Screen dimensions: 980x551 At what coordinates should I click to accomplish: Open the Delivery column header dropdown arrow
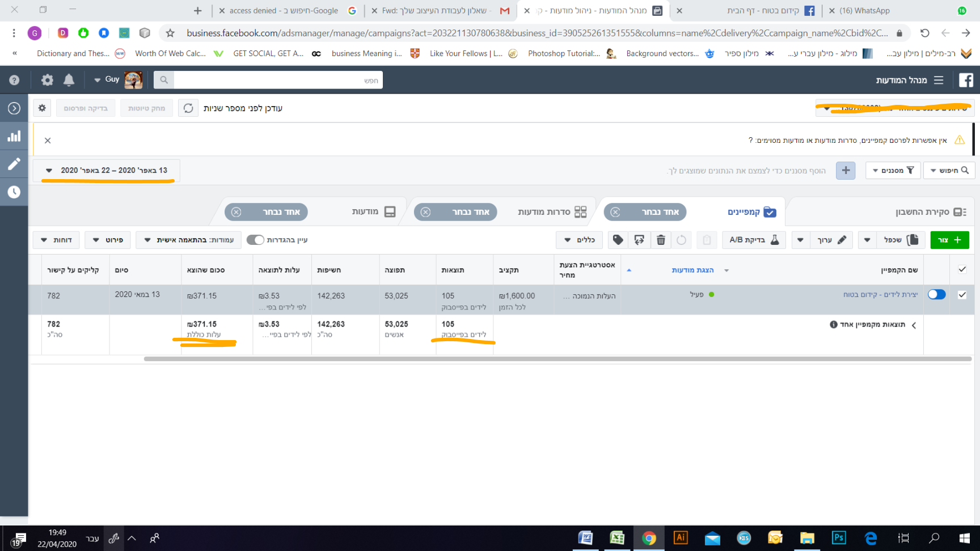pos(726,270)
